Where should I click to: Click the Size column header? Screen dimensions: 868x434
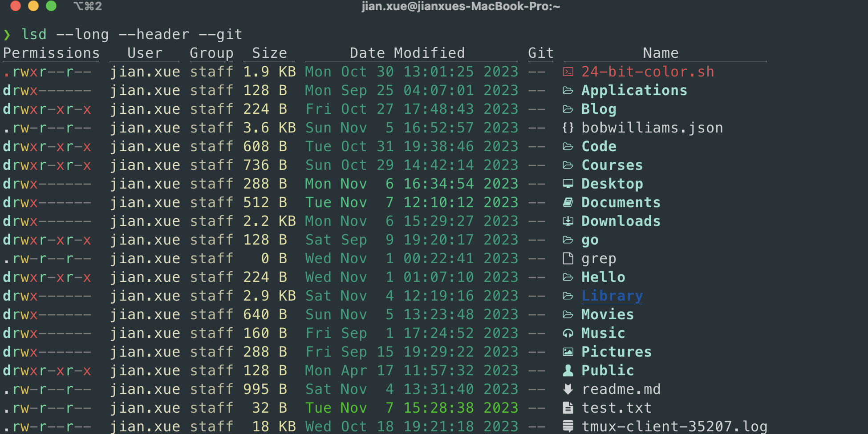coord(269,53)
